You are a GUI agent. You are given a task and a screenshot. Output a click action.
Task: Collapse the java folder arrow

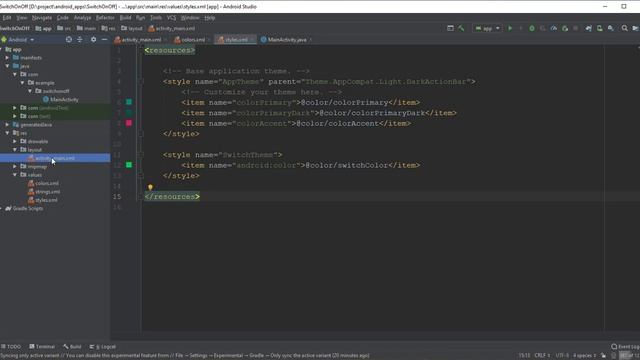(x=7, y=66)
